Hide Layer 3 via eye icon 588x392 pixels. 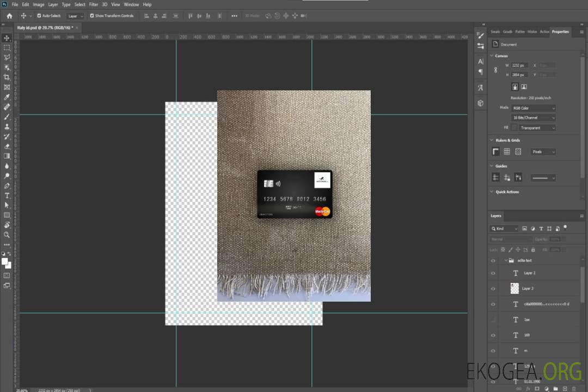[493, 289]
